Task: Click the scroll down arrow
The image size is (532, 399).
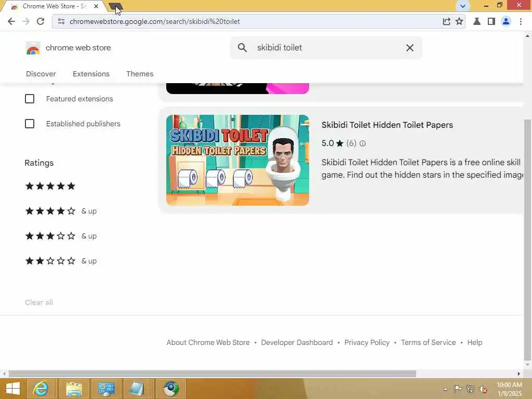Action: tap(527, 365)
